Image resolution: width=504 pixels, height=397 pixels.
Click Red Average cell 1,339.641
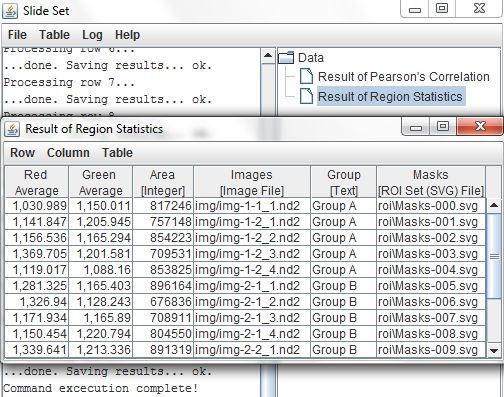pyautogui.click(x=37, y=350)
